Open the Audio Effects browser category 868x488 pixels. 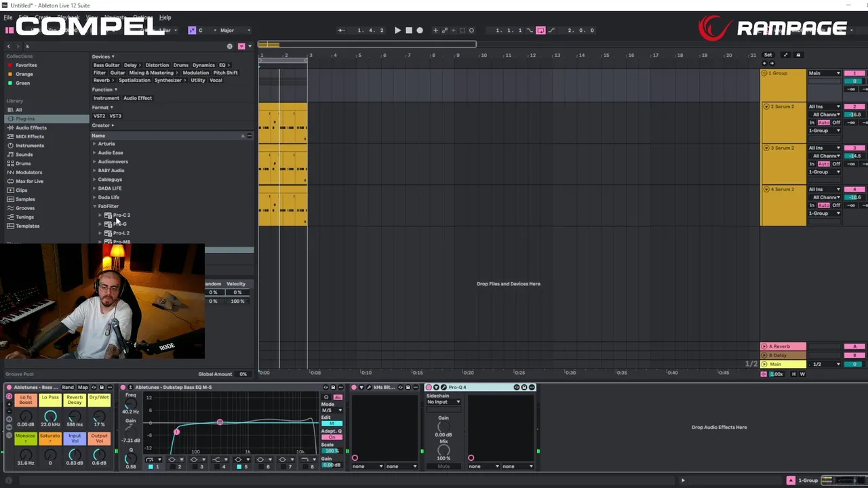tap(47, 127)
